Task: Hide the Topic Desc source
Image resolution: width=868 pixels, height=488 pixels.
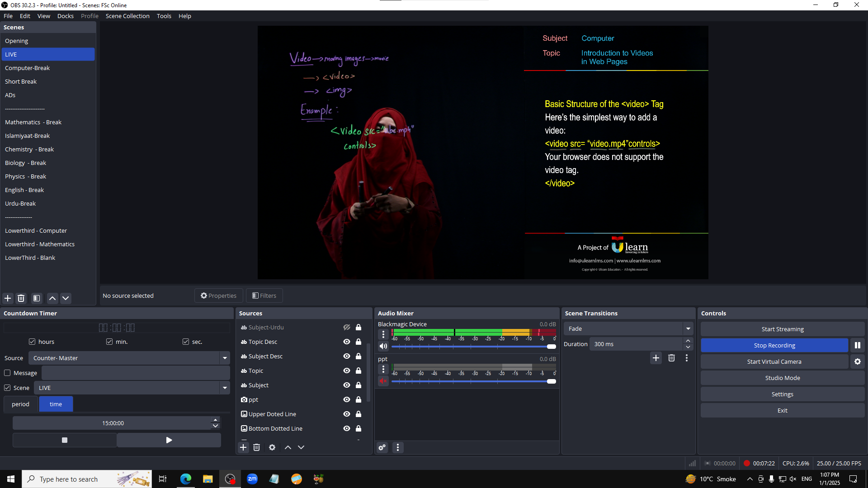Action: pos(347,342)
